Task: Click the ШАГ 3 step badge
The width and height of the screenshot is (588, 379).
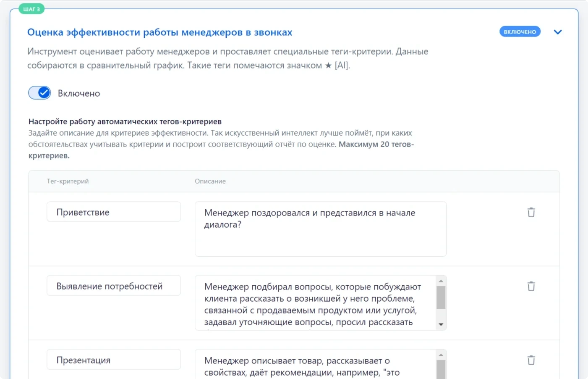Action: coord(31,9)
